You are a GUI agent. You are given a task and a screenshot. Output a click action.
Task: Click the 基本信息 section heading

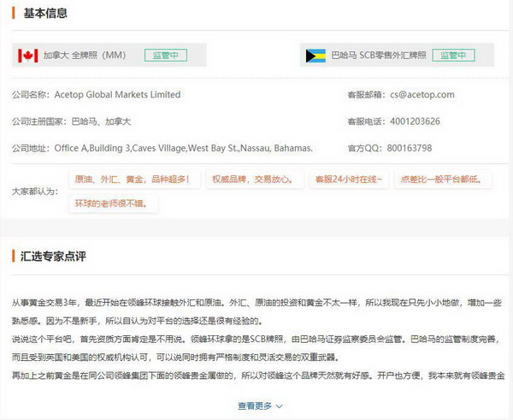click(45, 15)
